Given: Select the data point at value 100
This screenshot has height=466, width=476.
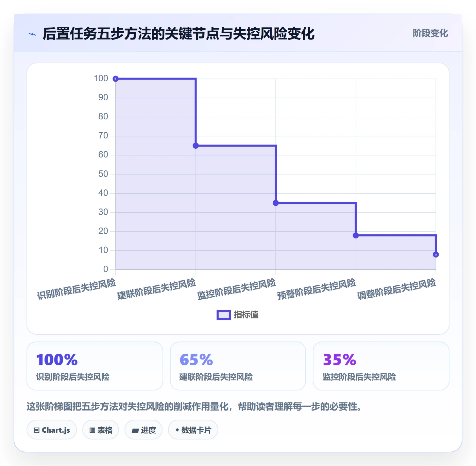Looking at the screenshot, I should 116,79.
